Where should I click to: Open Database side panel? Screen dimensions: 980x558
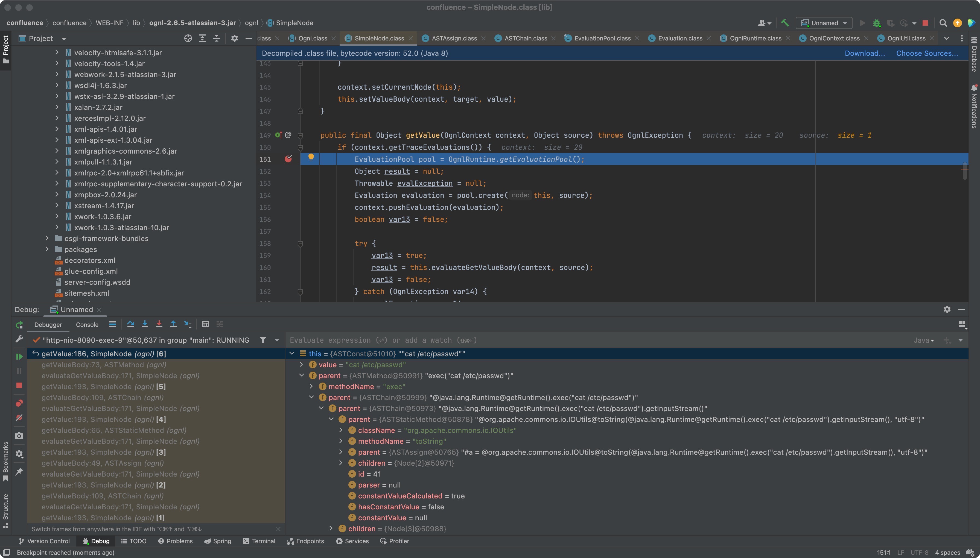pos(974,54)
